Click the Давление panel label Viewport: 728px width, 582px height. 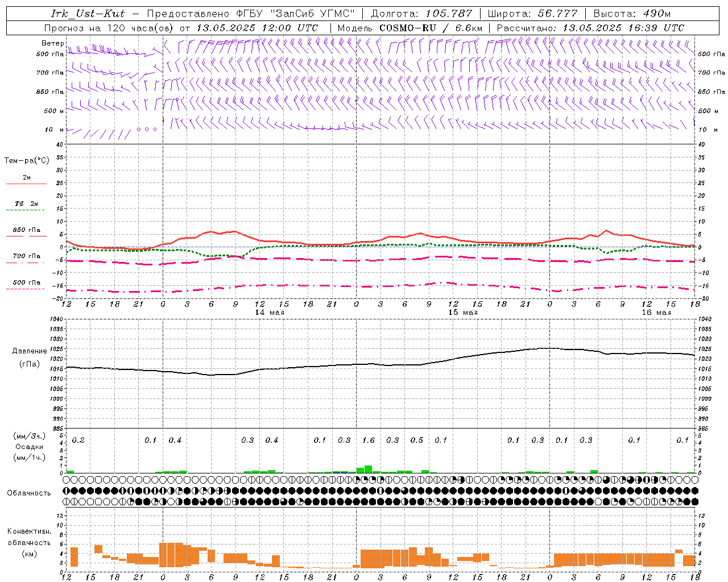[29, 351]
